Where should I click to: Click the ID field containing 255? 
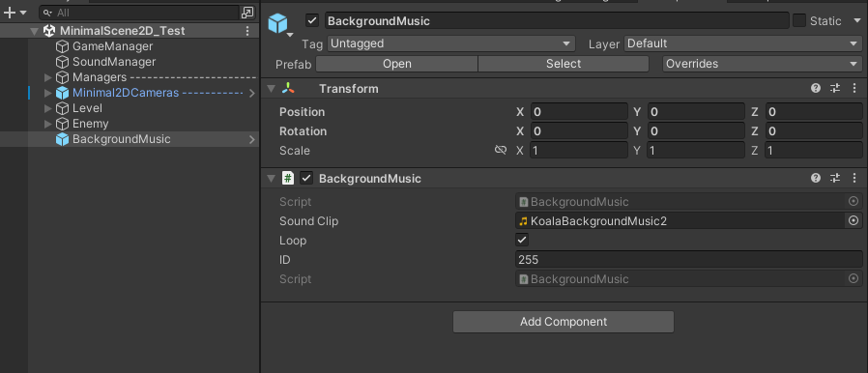pyautogui.click(x=688, y=260)
